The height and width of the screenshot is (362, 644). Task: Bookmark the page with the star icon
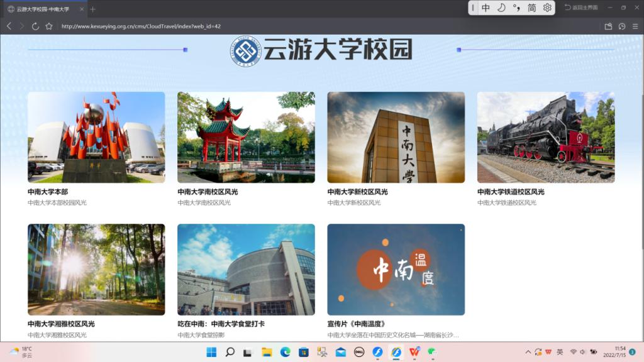click(49, 26)
